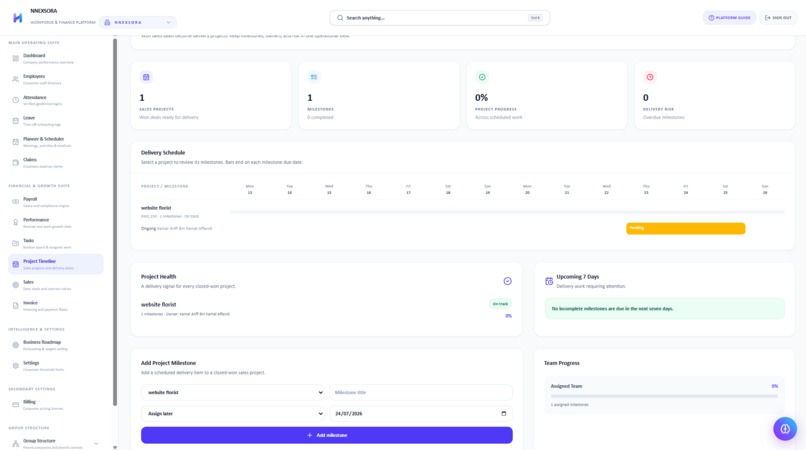This screenshot has height=450, width=806.
Task: Click the Tasks board icon
Action: click(15, 243)
